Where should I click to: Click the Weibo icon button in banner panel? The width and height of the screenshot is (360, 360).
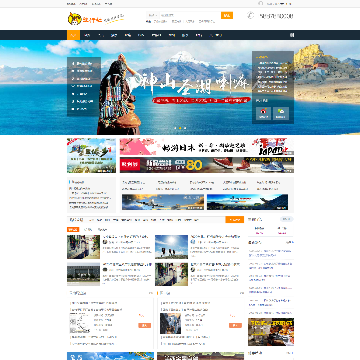263,113
